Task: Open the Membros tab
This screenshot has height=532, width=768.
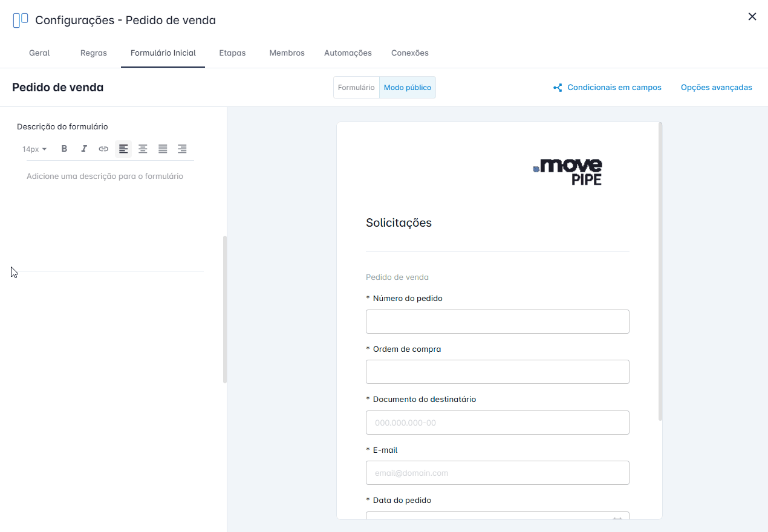Action: (287, 53)
